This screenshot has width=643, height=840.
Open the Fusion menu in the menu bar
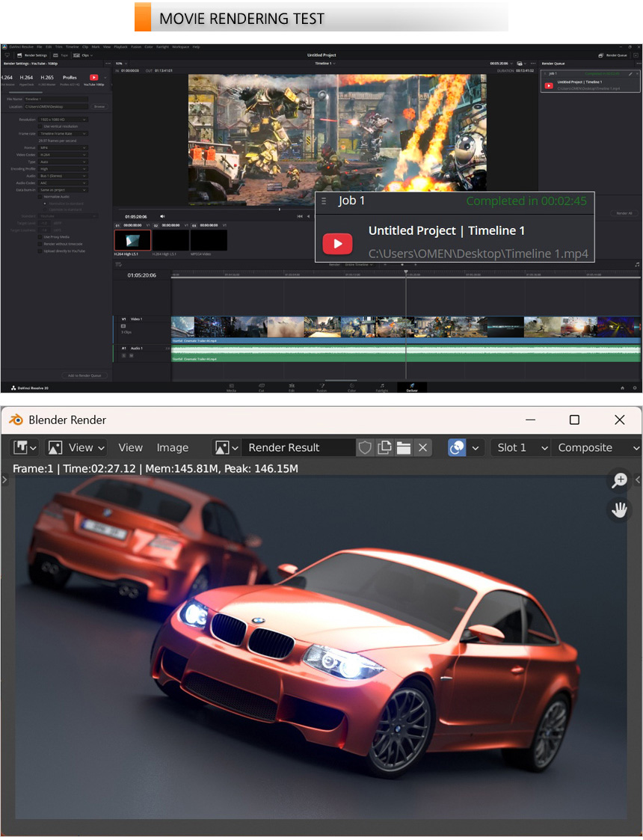click(x=135, y=46)
